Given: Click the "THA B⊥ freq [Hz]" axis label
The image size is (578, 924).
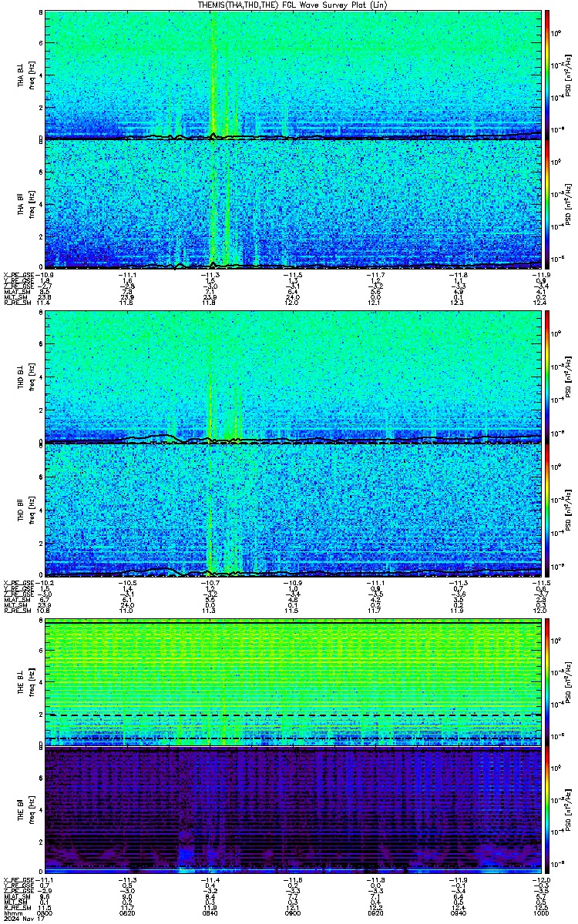Looking at the screenshot, I should pos(26,75).
